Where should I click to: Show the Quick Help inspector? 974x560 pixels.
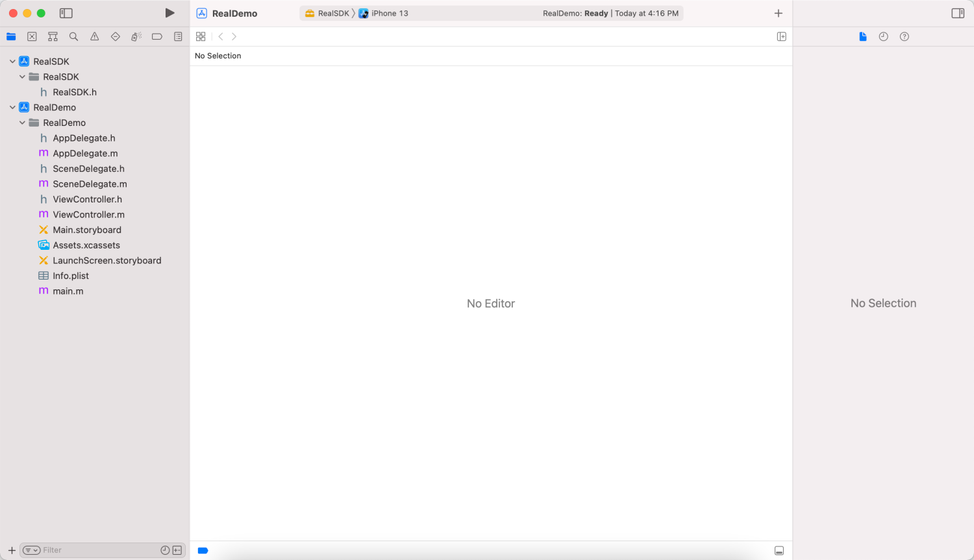905,36
